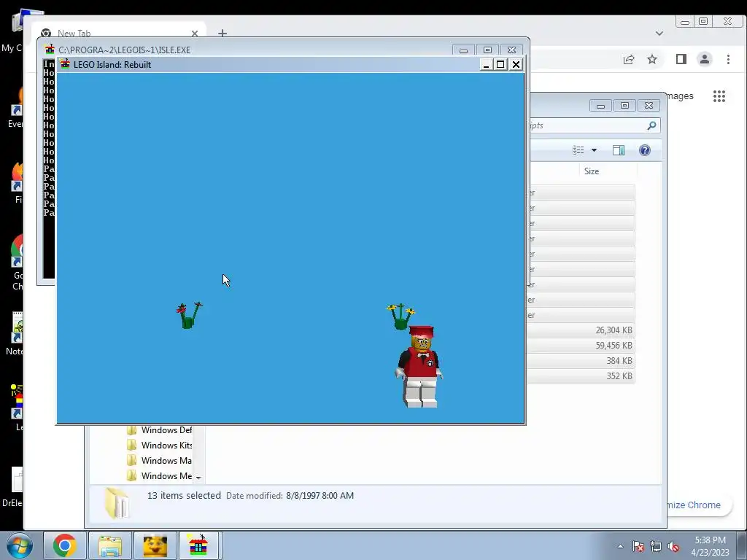Select the Windows Def folder in tree
747x560 pixels.
[x=160, y=430]
